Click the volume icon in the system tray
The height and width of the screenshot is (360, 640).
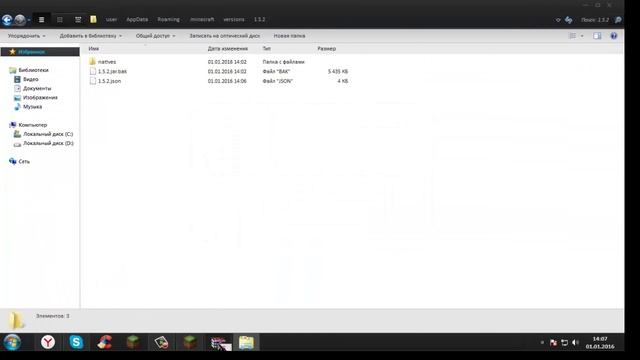click(575, 342)
